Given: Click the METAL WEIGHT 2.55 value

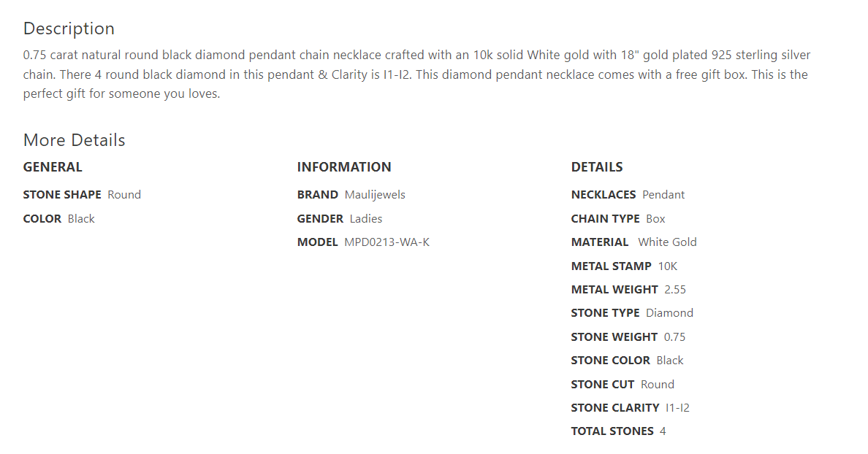Looking at the screenshot, I should [675, 290].
